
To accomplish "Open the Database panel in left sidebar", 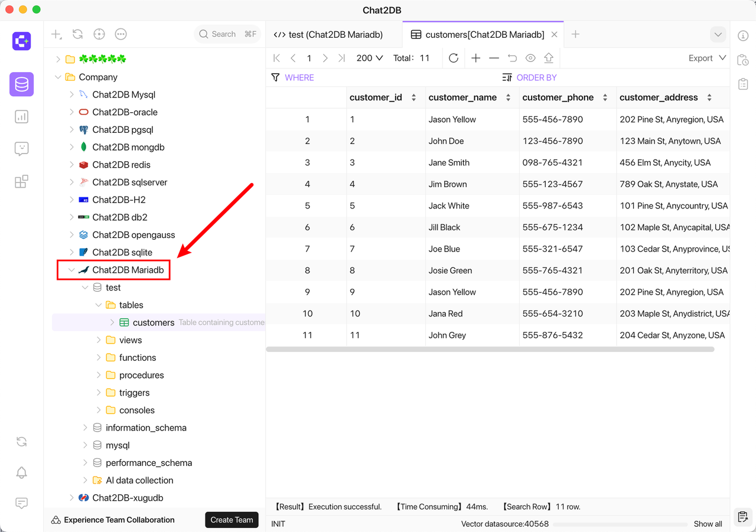I will click(21, 84).
